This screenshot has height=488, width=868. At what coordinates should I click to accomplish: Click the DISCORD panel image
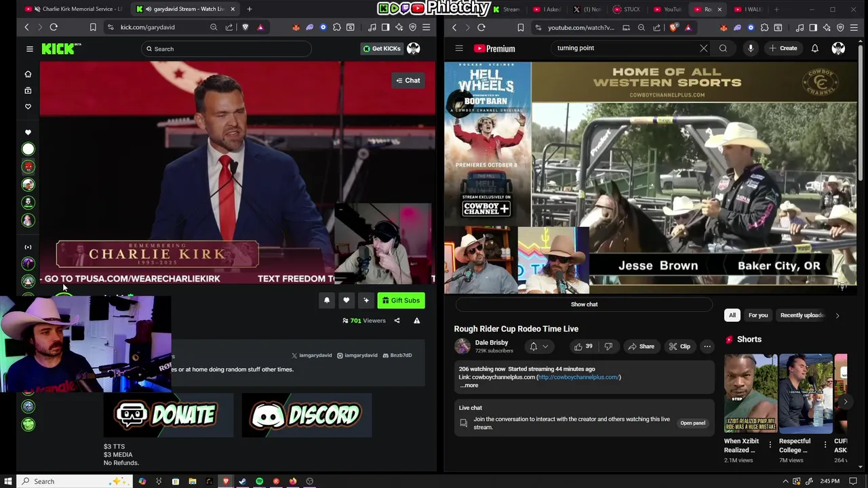(x=307, y=415)
